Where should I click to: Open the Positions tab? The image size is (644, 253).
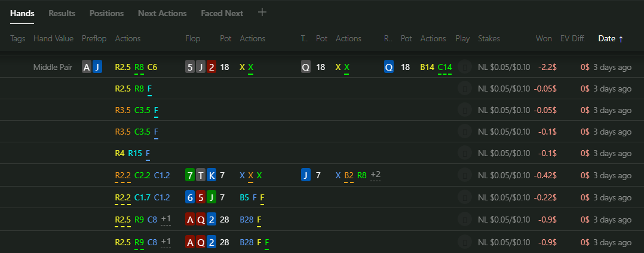pos(107,13)
